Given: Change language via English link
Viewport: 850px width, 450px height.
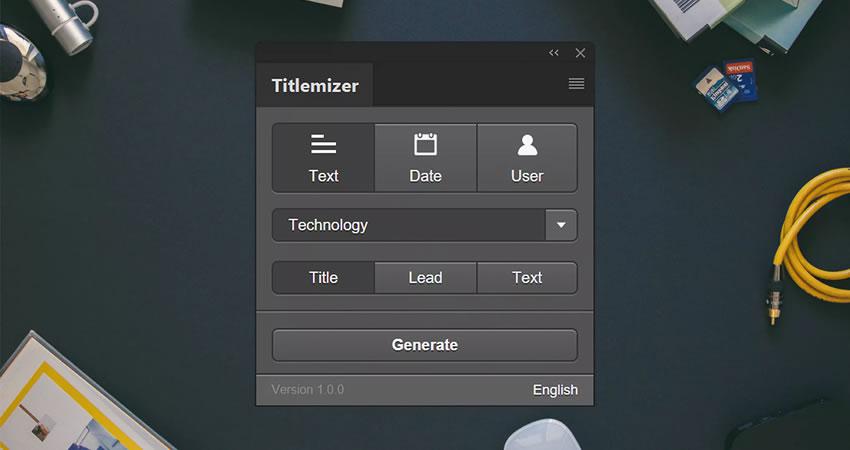Looking at the screenshot, I should (555, 390).
